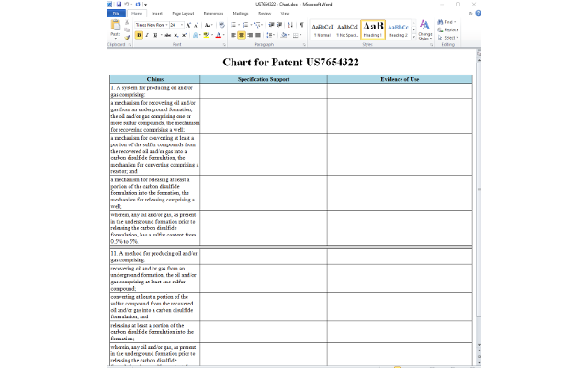588x368 pixels.
Task: Toggle show paragraph marks
Action: pyautogui.click(x=301, y=25)
